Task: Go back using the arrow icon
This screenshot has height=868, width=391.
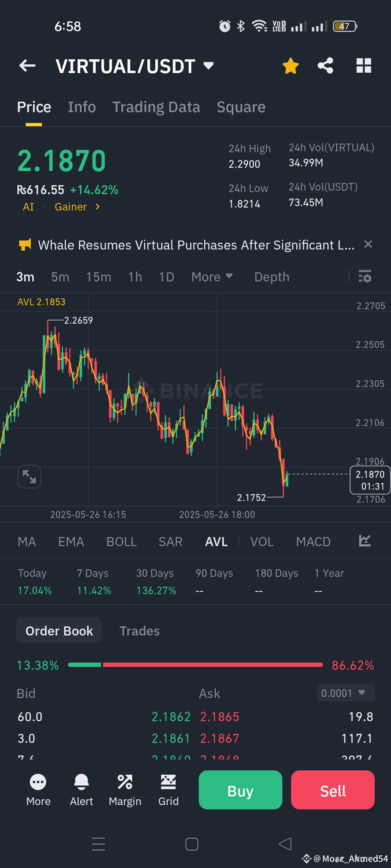Action: [27, 66]
